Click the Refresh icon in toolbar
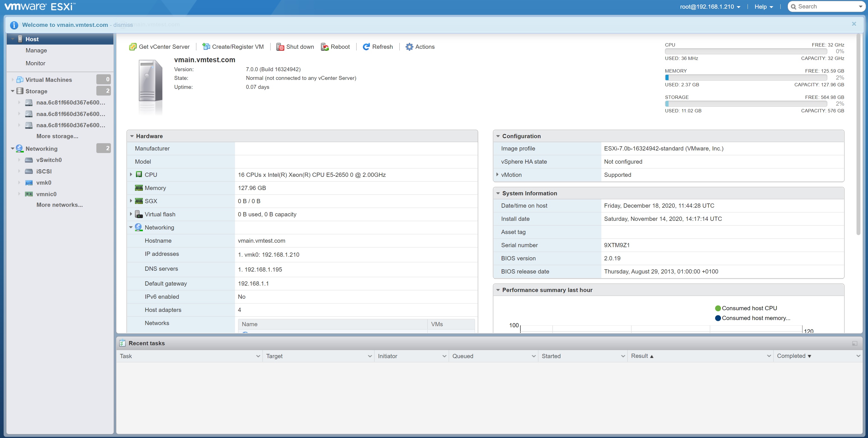 click(366, 47)
